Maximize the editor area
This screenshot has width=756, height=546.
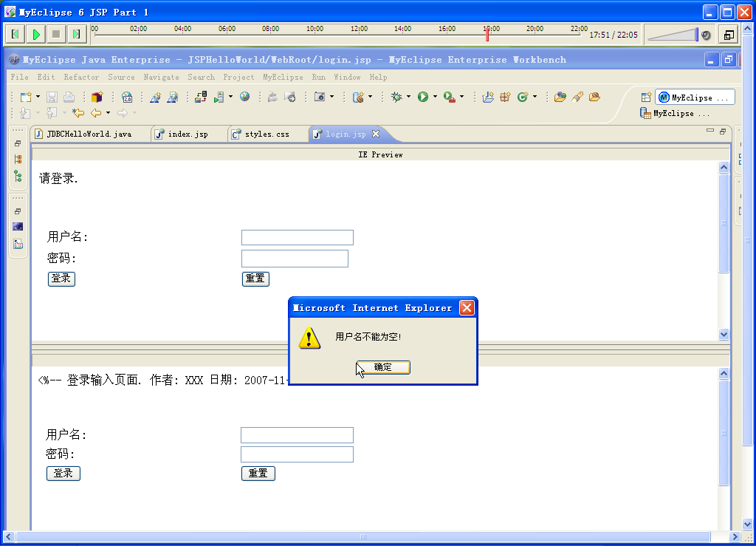[x=723, y=132]
